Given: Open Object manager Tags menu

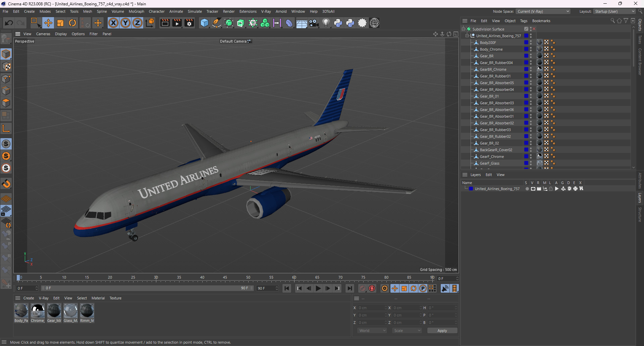Looking at the screenshot, I should pos(524,21).
